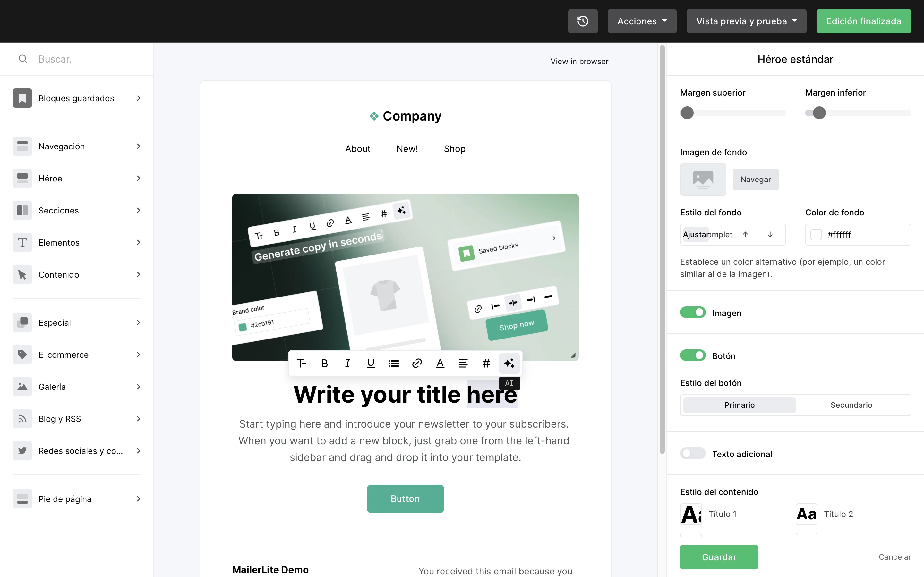Click the insert link icon in text toolbar
Screen dimensions: 924x577
click(x=416, y=363)
